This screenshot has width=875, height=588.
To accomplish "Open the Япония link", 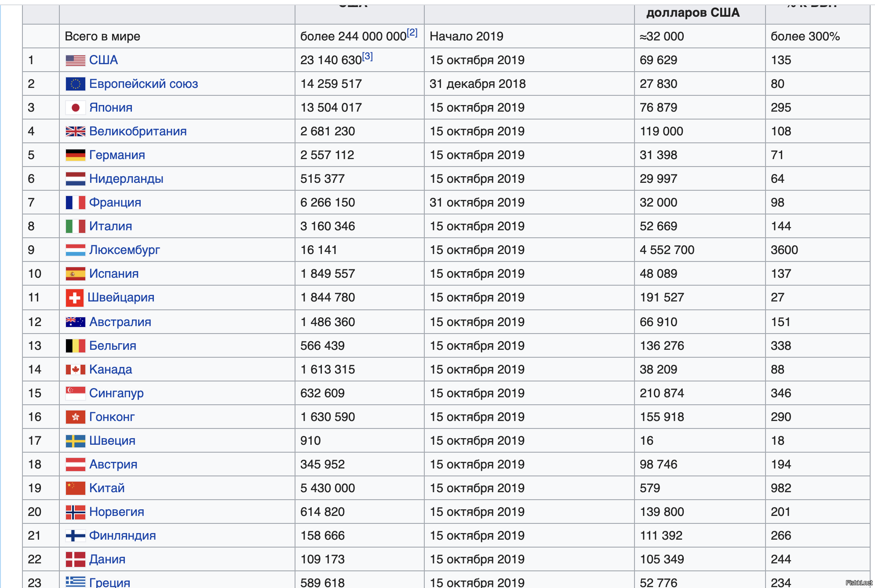I will (110, 108).
